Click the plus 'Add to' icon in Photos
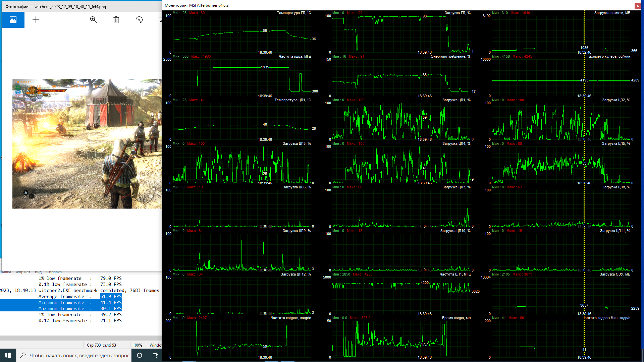Screen dimensions: 644x362 tap(36, 20)
